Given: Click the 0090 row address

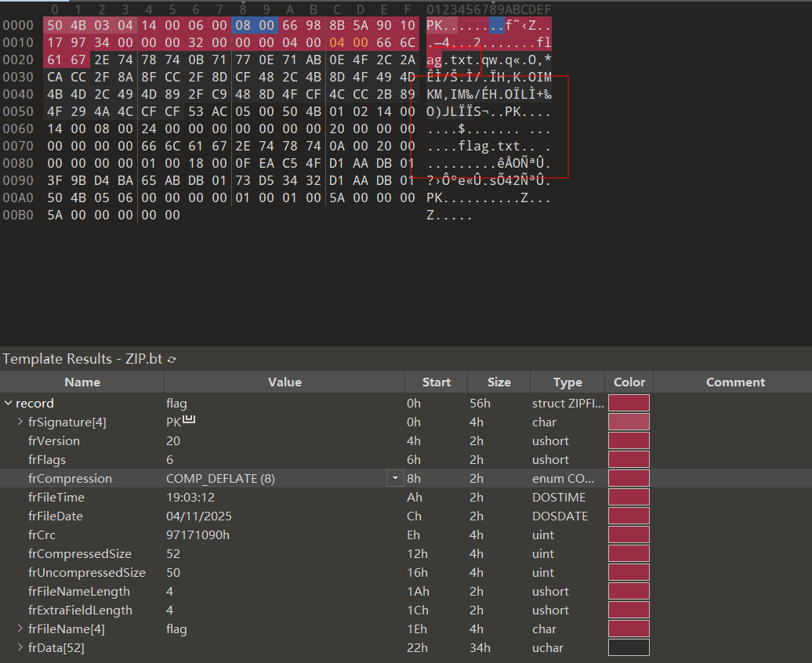Looking at the screenshot, I should (x=18, y=180).
